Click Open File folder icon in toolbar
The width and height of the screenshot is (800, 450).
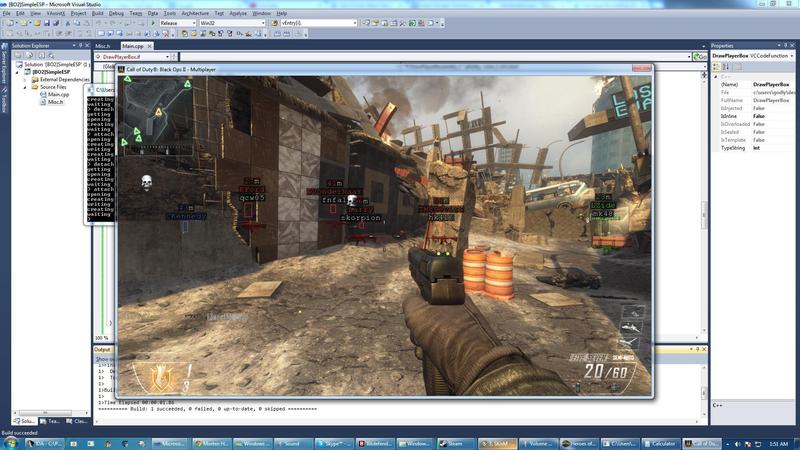(37, 23)
